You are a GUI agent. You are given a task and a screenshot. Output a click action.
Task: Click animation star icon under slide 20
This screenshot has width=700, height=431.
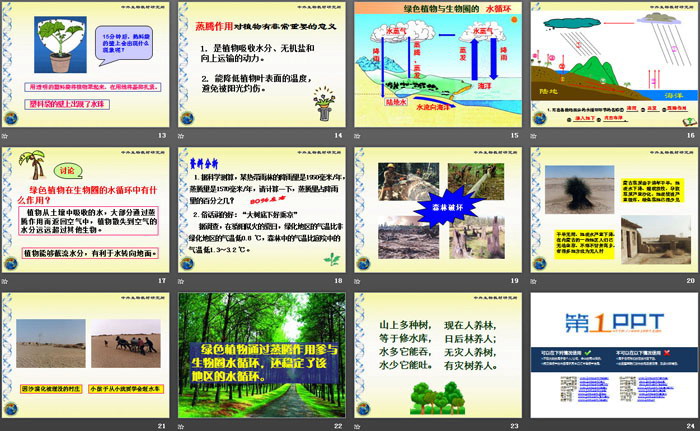(x=533, y=281)
